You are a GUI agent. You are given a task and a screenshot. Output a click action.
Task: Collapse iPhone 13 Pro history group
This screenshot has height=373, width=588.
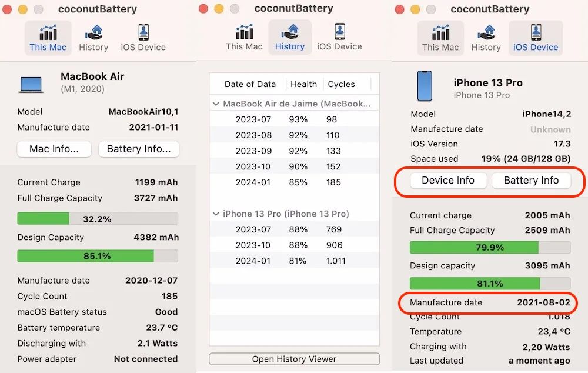pos(216,214)
